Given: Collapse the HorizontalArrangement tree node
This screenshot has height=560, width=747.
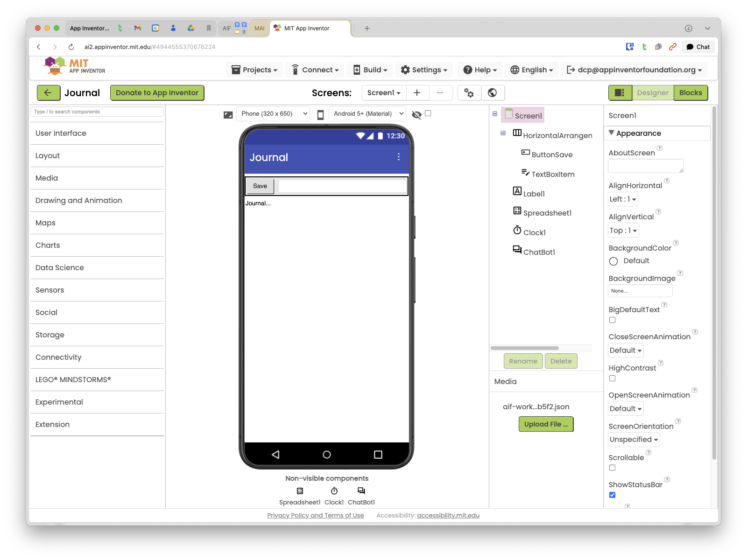Looking at the screenshot, I should coord(503,133).
